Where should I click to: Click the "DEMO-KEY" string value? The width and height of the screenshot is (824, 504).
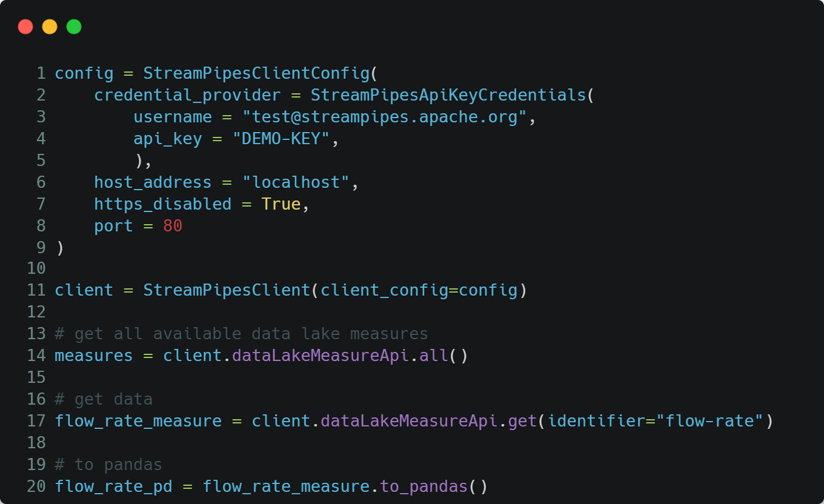click(281, 139)
